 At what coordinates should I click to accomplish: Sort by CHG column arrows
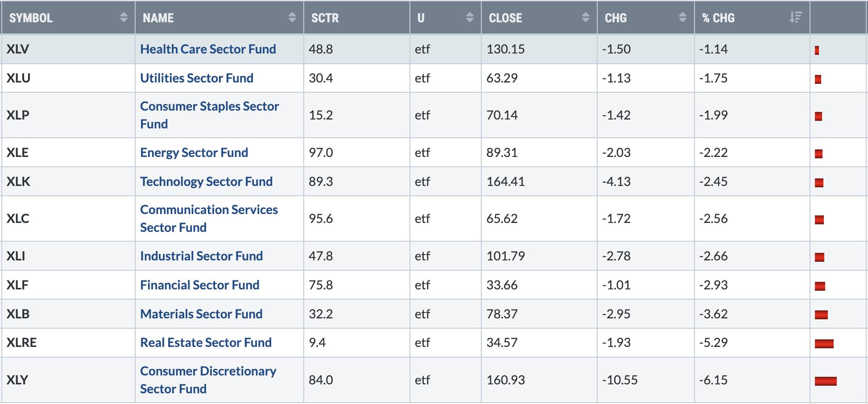point(682,17)
